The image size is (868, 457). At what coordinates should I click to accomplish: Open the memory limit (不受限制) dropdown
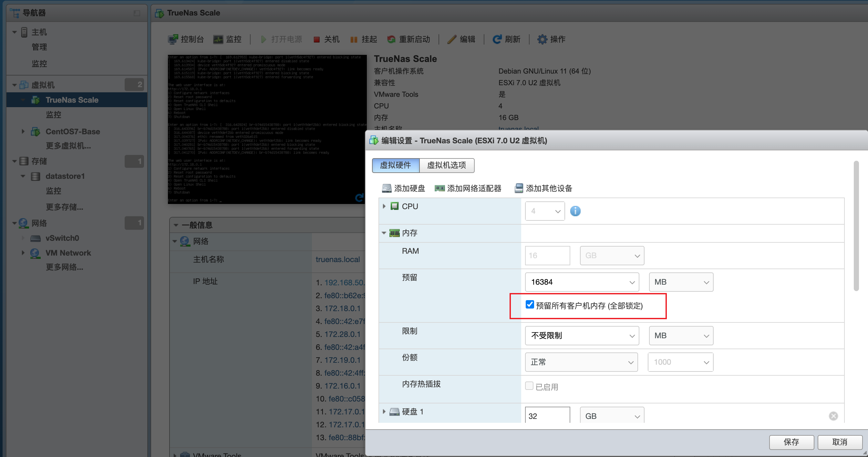tap(582, 335)
